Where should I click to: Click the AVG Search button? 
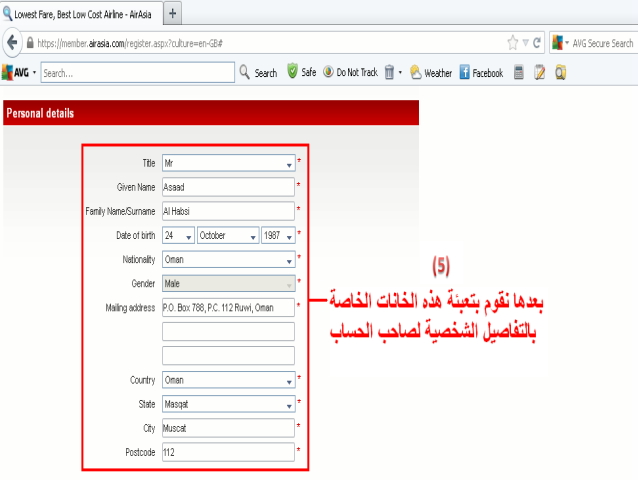(258, 73)
